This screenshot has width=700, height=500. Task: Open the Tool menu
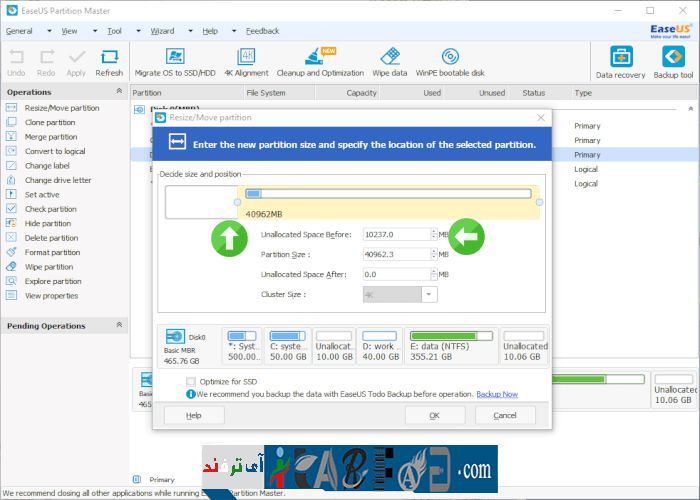pos(117,31)
